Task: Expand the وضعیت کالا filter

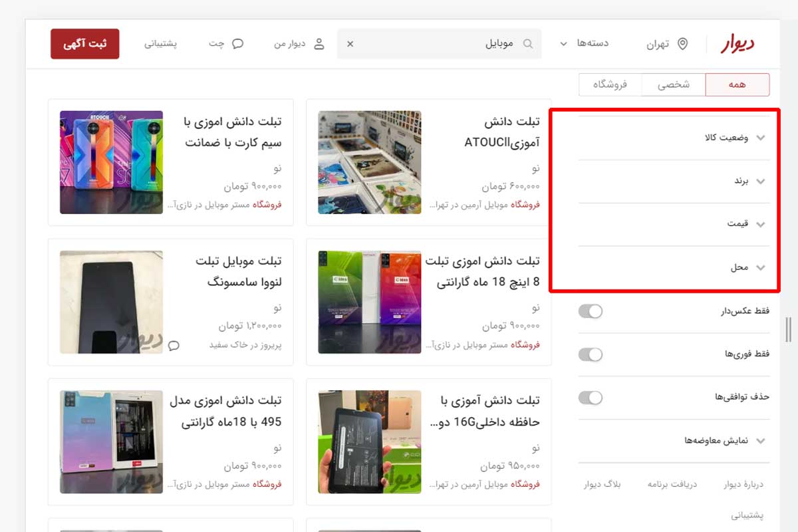Action: point(674,138)
